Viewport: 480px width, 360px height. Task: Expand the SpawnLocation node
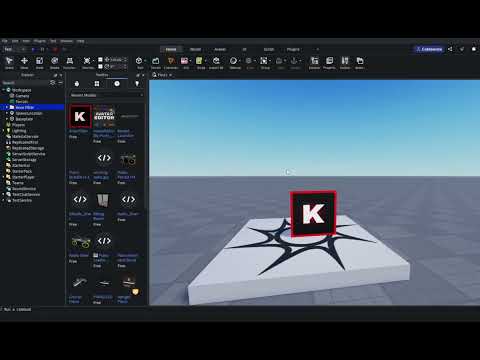(7, 113)
